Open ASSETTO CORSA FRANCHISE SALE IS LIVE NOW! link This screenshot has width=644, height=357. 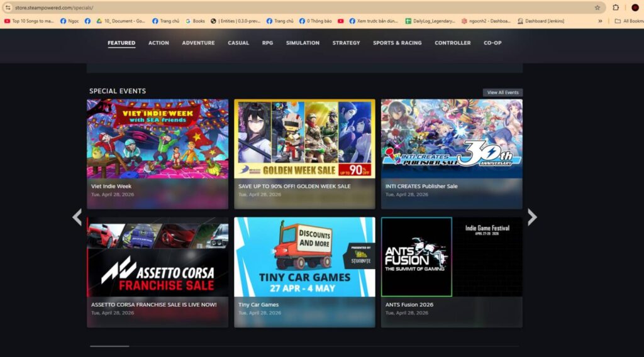pos(153,304)
